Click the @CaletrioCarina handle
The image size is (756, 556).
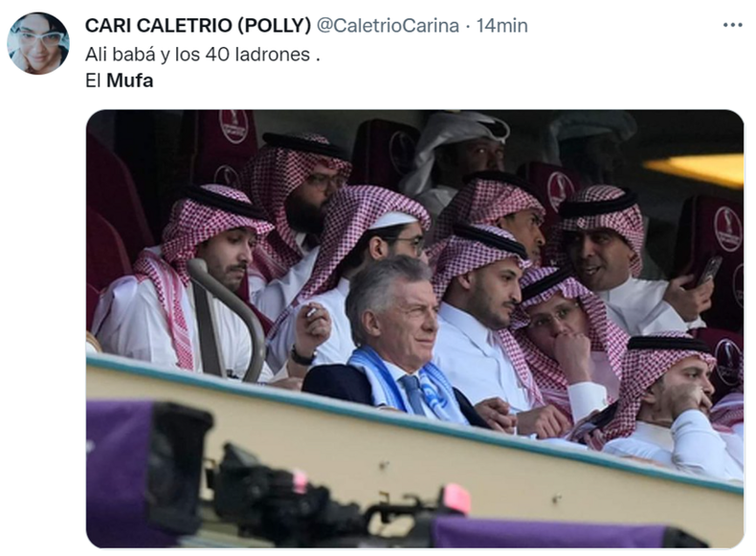(388, 26)
